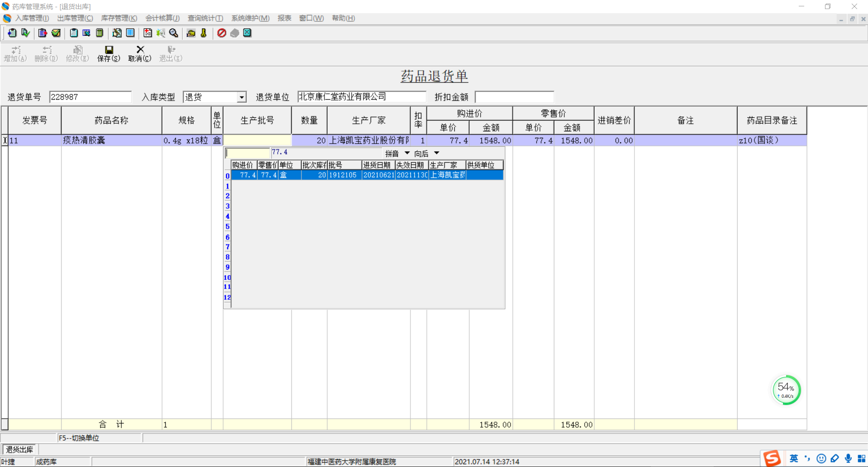
Task: Click the red prohibition circle toolbar icon
Action: coord(221,33)
